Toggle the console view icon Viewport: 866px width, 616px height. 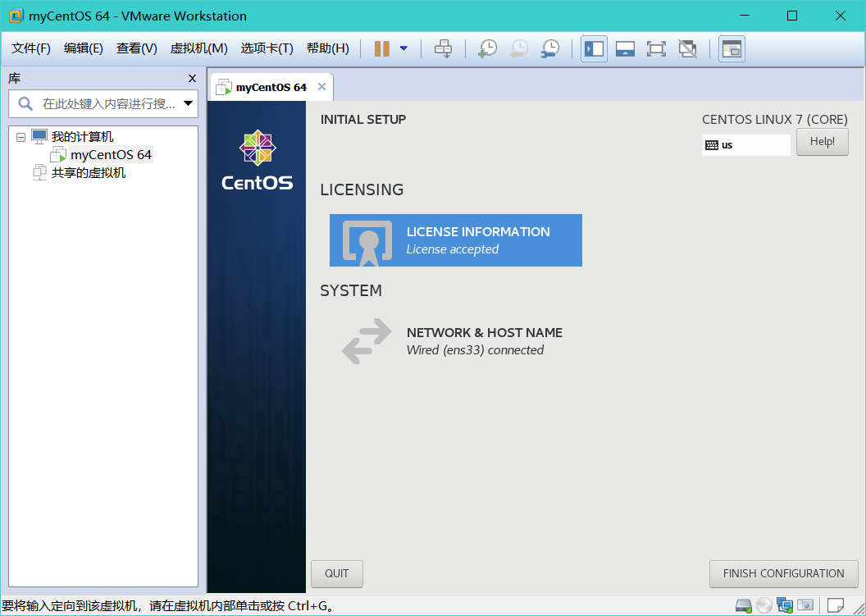click(x=732, y=48)
